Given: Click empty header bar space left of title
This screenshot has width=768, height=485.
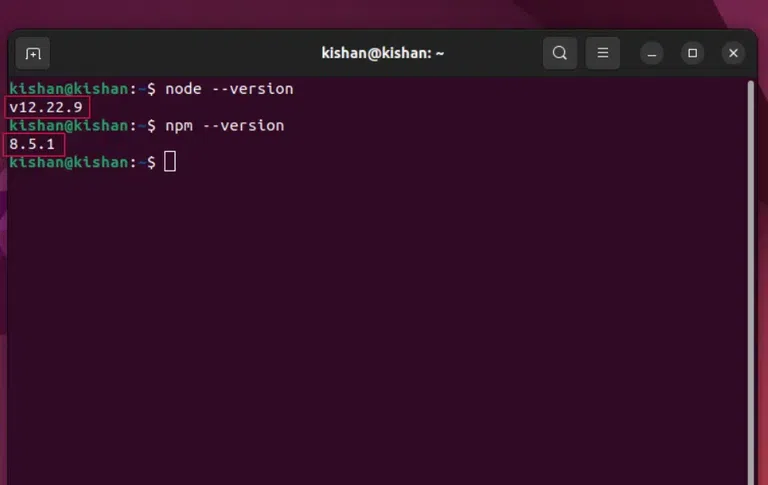Looking at the screenshot, I should (x=180, y=53).
